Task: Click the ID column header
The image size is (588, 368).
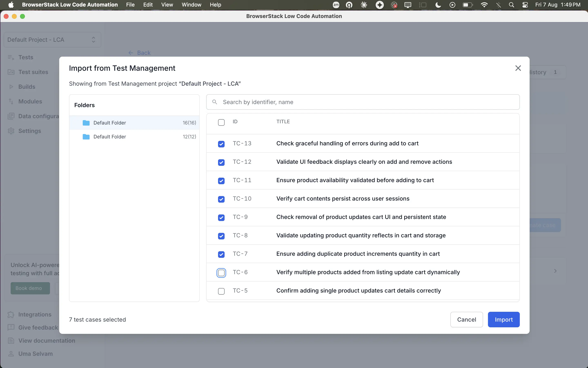Action: point(235,121)
